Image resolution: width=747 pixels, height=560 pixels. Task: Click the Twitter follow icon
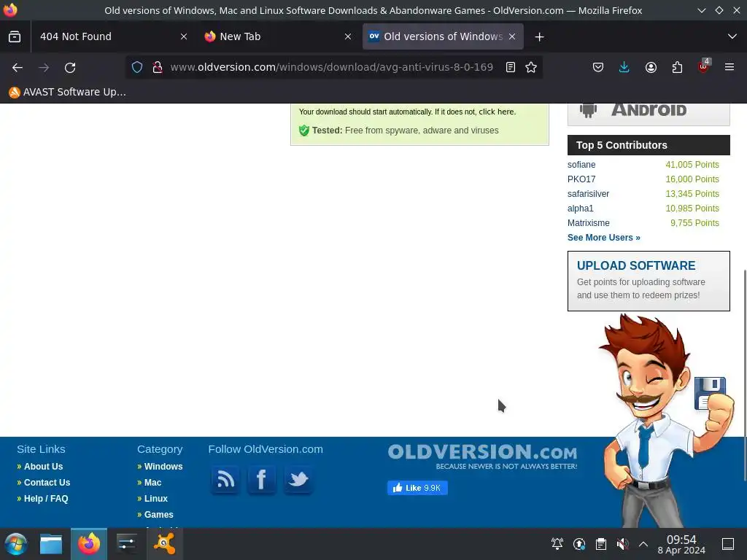pyautogui.click(x=298, y=480)
